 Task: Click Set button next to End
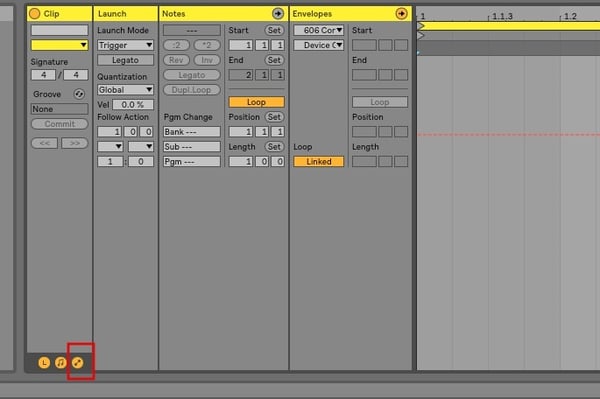tap(274, 60)
